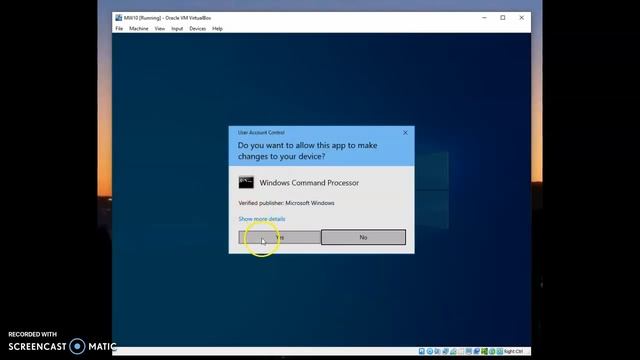Open the View menu
The height and width of the screenshot is (360, 640).
coord(160,29)
